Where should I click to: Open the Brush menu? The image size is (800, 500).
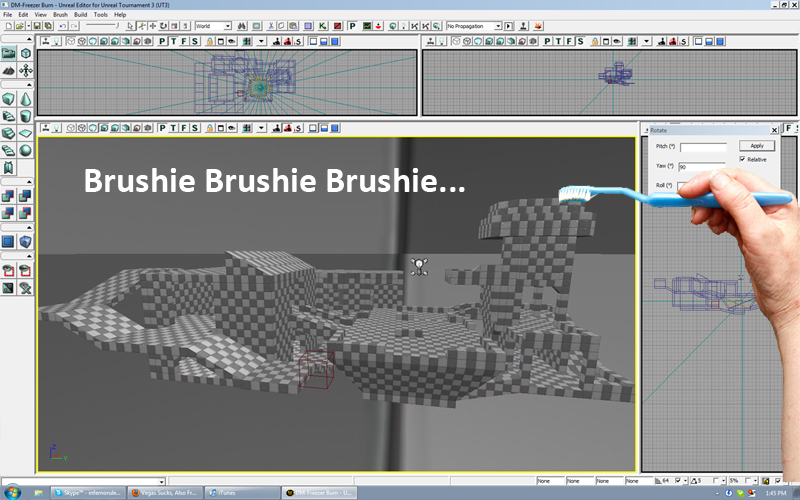pos(61,15)
